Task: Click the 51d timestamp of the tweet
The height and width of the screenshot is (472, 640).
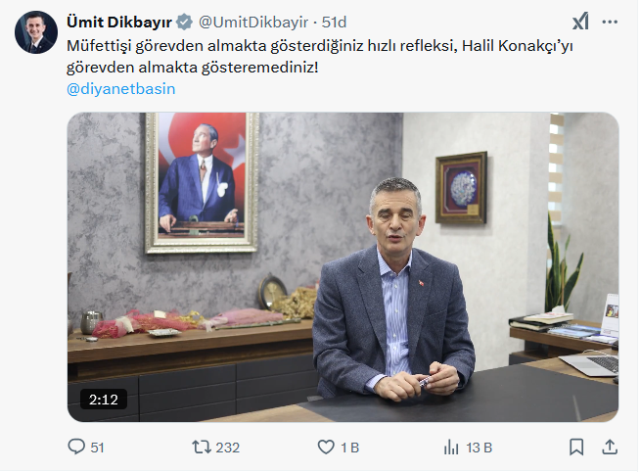Action: (334, 22)
